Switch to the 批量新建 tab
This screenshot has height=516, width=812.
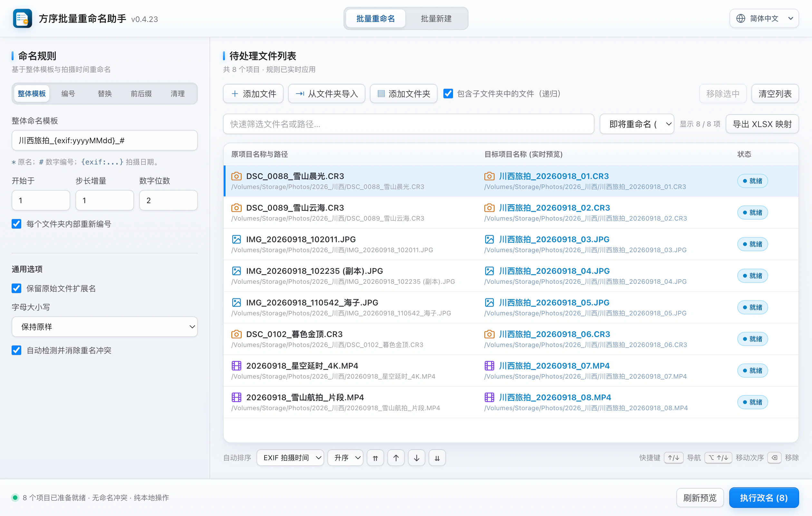click(436, 19)
